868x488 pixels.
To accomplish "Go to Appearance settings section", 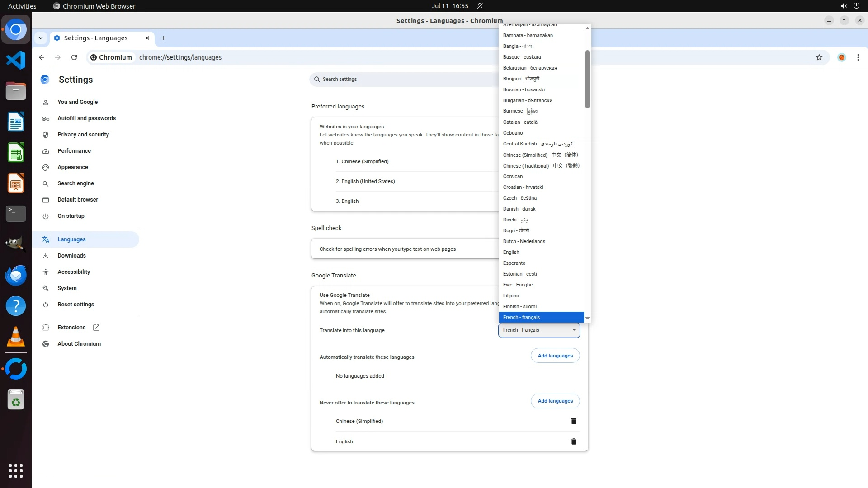I will tap(72, 167).
